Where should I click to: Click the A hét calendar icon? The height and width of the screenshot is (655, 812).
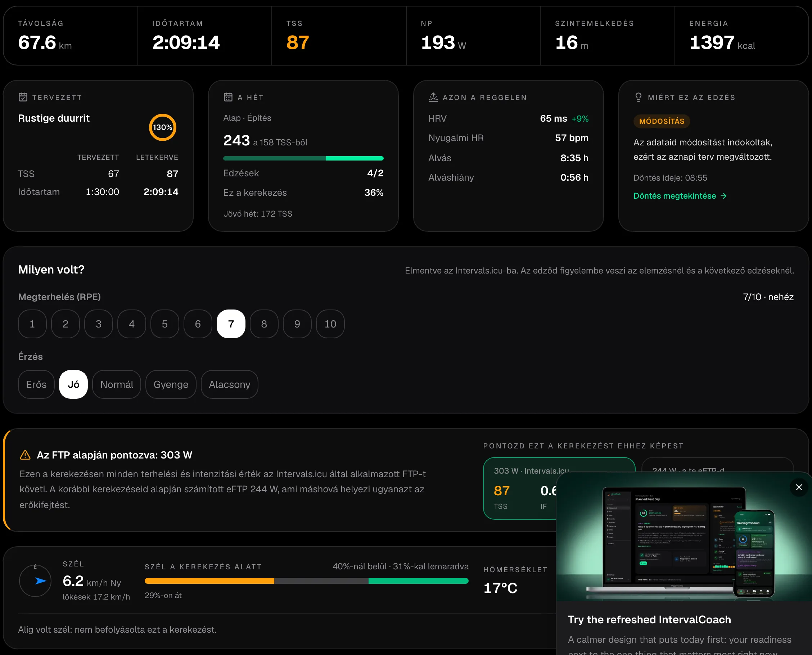click(x=228, y=97)
